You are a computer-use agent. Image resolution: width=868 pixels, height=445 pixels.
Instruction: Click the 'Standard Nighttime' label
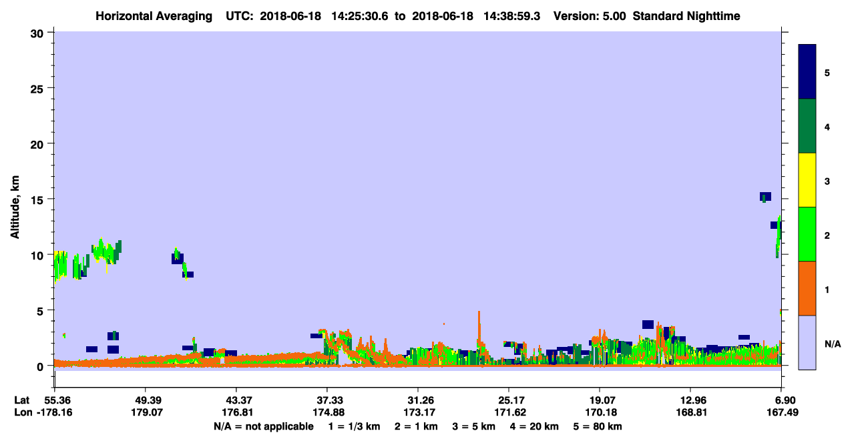coord(686,16)
